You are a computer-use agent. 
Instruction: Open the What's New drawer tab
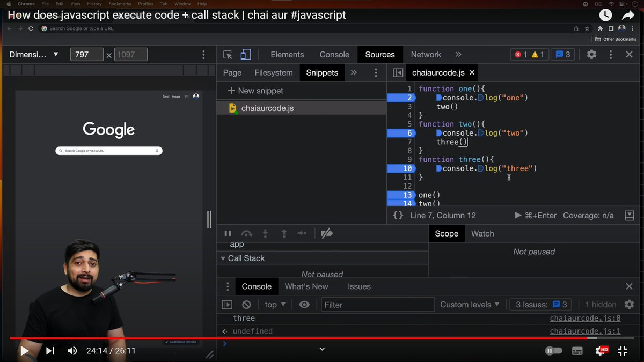pyautogui.click(x=306, y=287)
